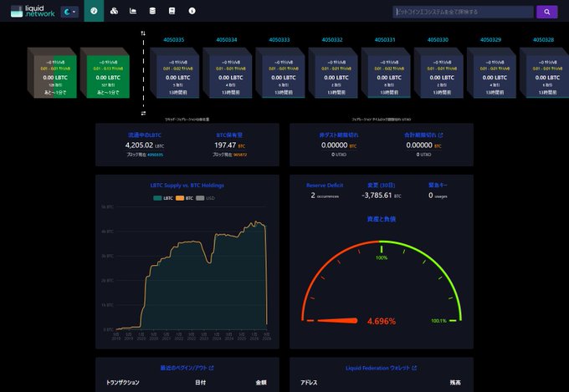569x392 pixels.
Task: Open block height link 4050332
Action: coord(332,39)
